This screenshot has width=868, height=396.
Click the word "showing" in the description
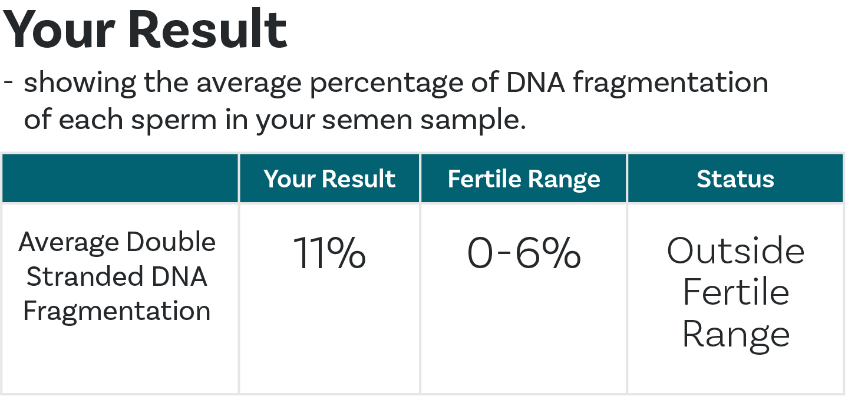[80, 83]
